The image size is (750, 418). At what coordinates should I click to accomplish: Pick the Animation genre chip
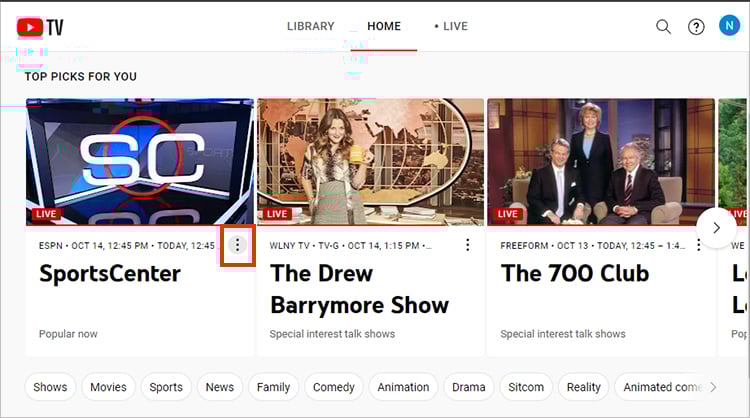403,387
